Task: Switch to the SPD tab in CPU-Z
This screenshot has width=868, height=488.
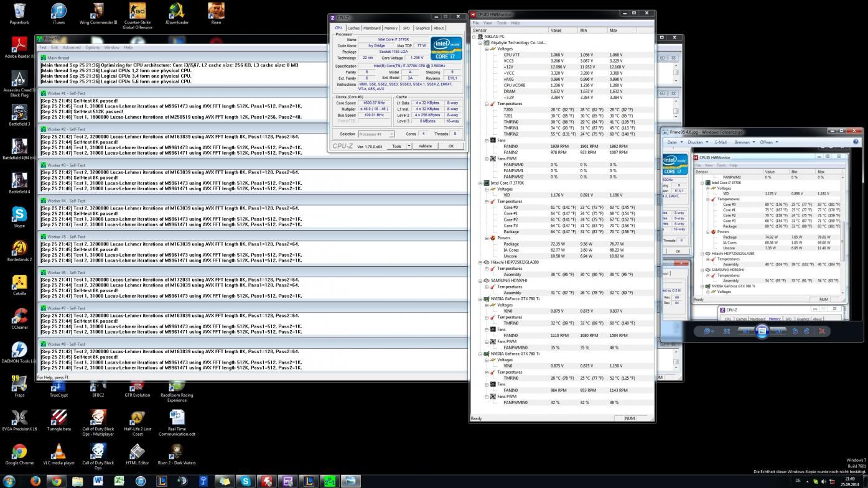Action: (x=406, y=28)
